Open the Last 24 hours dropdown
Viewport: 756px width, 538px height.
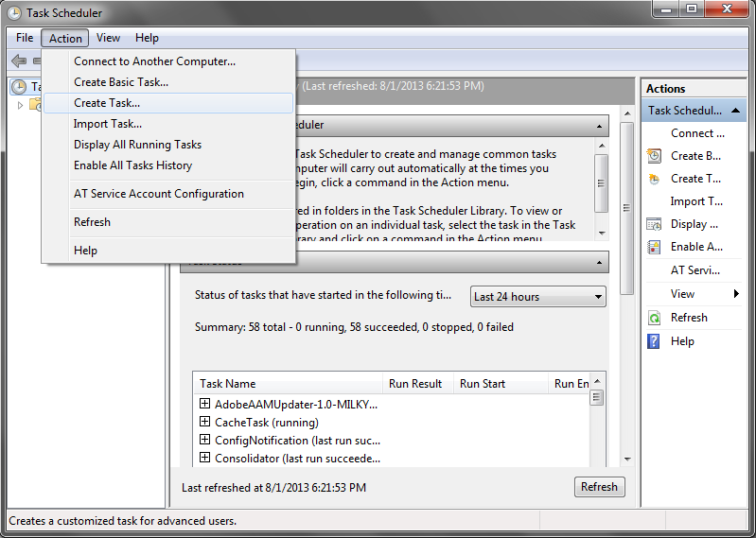(538, 297)
